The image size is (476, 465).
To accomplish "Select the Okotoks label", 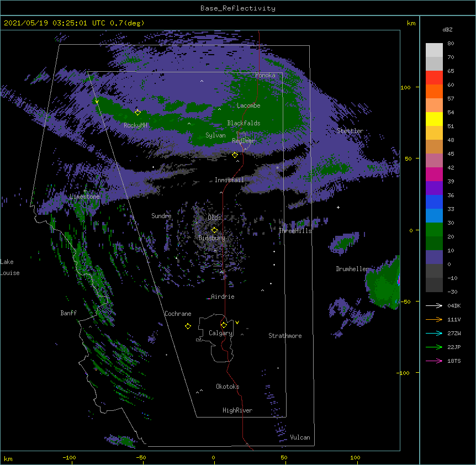I will coord(228,387).
